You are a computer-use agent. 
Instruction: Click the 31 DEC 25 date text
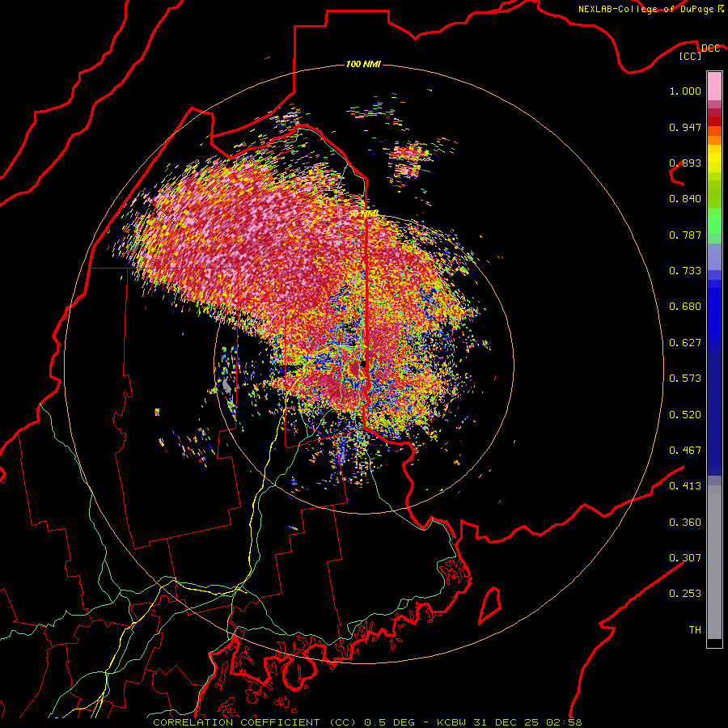(506, 722)
